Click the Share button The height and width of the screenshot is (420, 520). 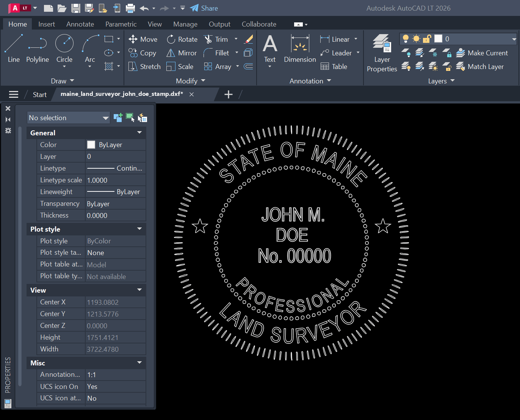tap(204, 8)
